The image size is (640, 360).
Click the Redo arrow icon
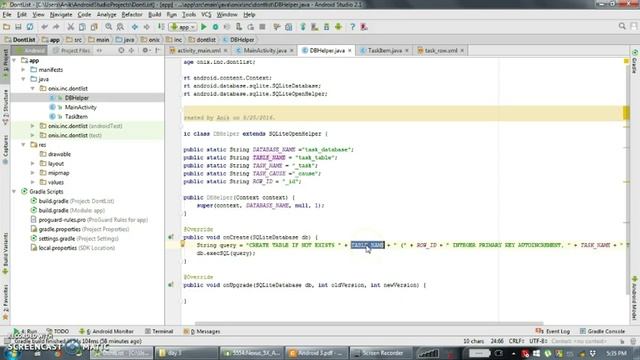[56, 27]
